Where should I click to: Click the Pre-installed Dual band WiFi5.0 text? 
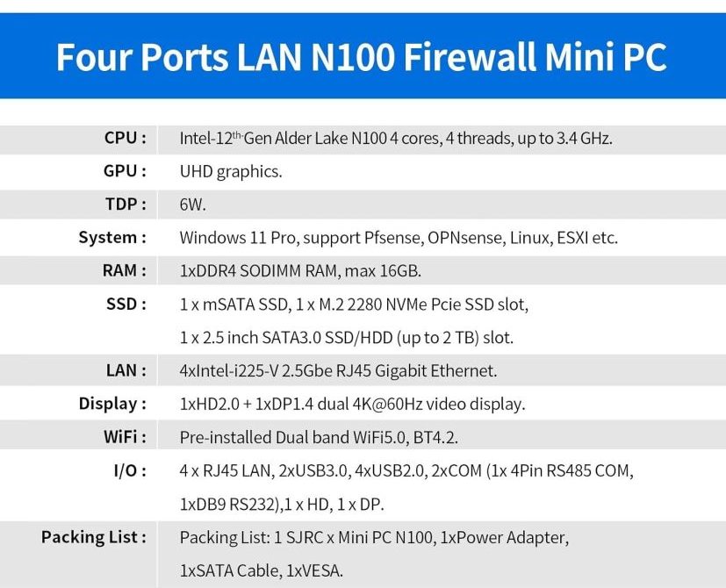(x=319, y=438)
